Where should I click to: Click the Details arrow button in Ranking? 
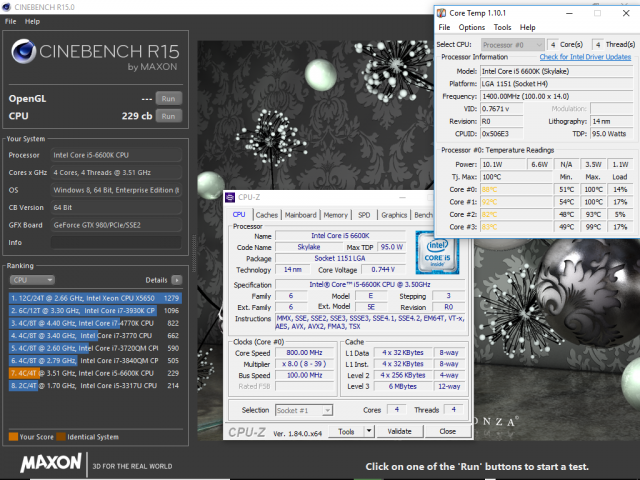tap(177, 280)
